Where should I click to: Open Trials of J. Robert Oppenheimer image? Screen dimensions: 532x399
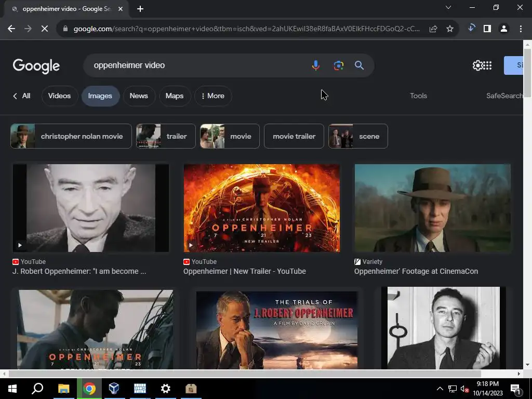pos(277,329)
